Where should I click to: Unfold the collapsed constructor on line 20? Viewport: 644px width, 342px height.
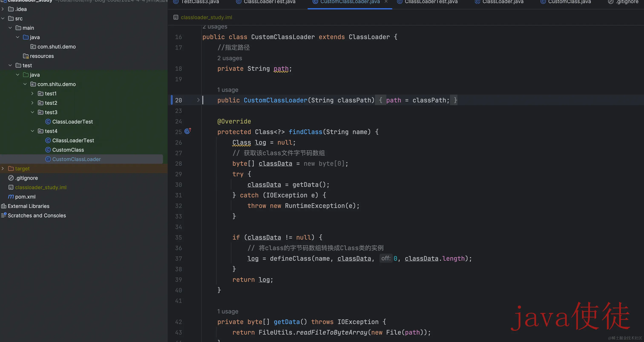[198, 100]
